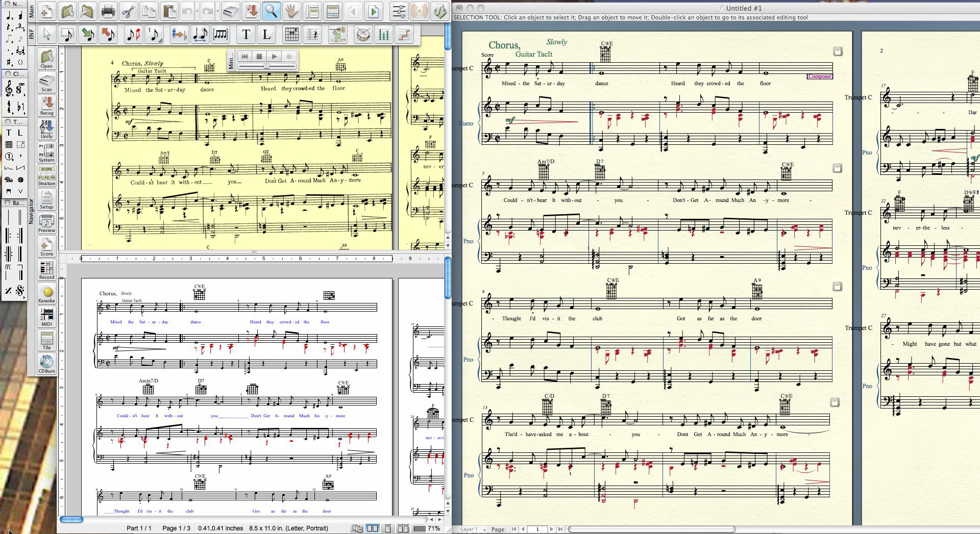Toggle the lock icon beside fourth system
This screenshot has height=534, width=980.
click(x=835, y=402)
